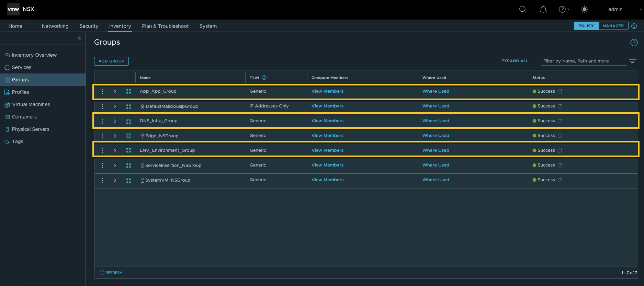Screen dimensions: 644x286
Task: Go to the Home tab
Action: (x=15, y=26)
